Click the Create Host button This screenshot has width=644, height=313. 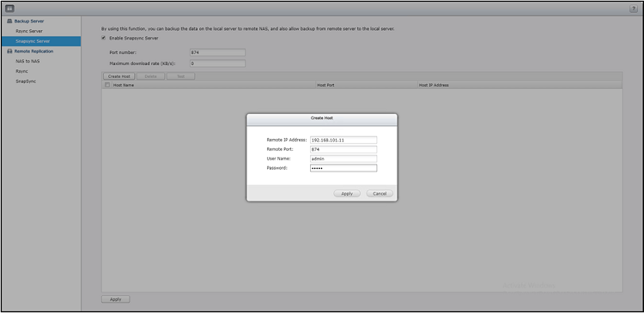coord(119,76)
